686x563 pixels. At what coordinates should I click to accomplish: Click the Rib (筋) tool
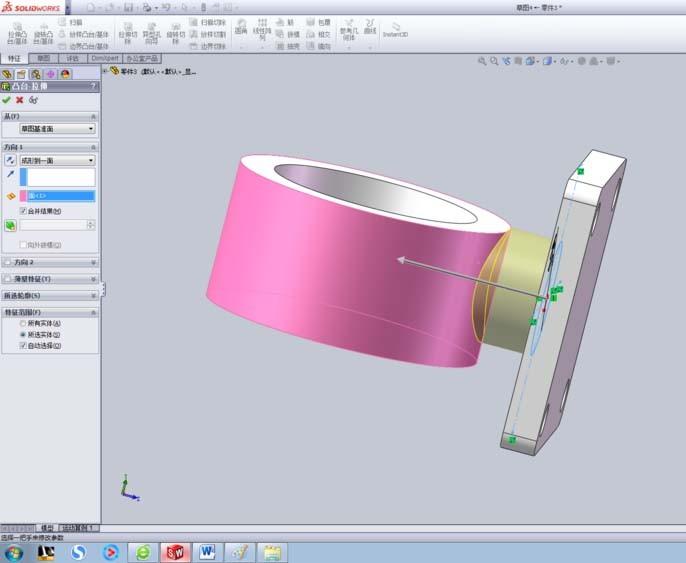(285, 22)
